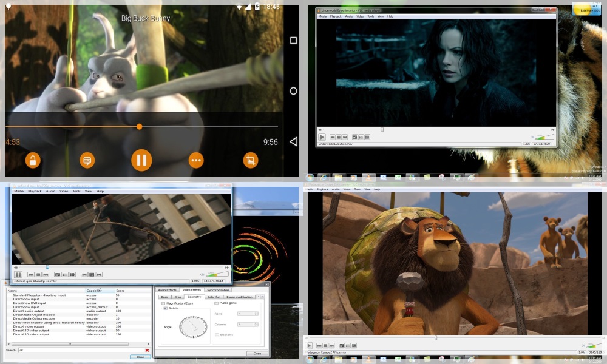
Task: Pause Big Buck Bunny playback
Action: pyautogui.click(x=141, y=160)
